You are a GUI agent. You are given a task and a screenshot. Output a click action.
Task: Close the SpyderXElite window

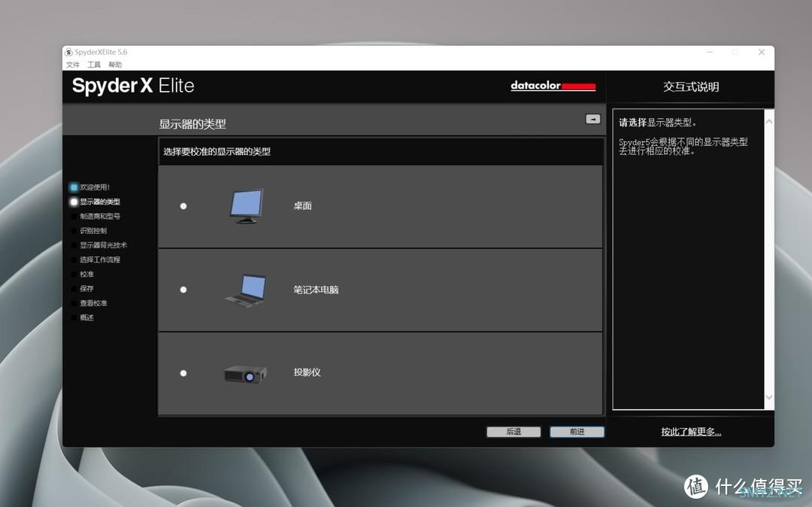[x=762, y=53]
